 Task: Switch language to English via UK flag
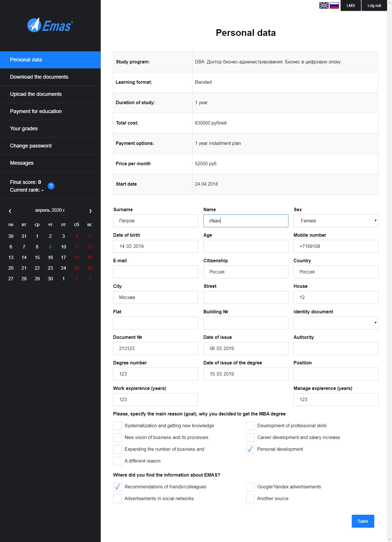(324, 5)
